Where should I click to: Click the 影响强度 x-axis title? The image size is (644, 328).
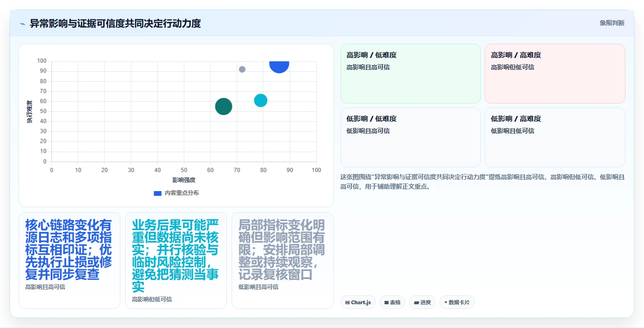coord(184,180)
